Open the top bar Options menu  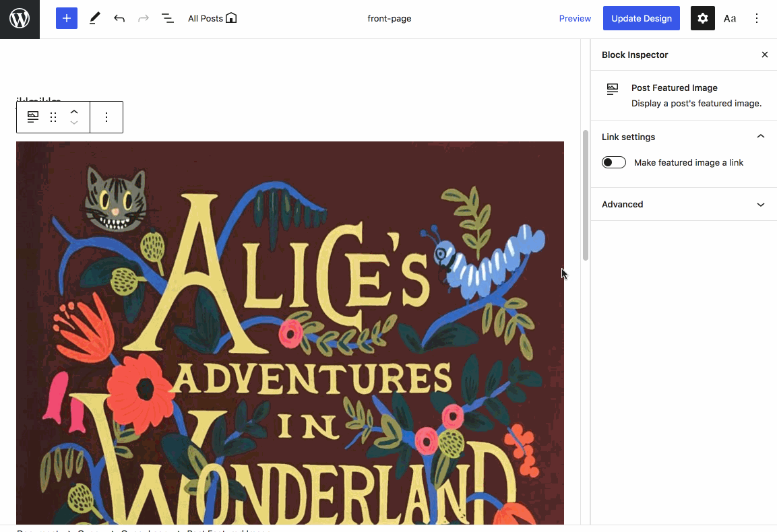coord(757,18)
